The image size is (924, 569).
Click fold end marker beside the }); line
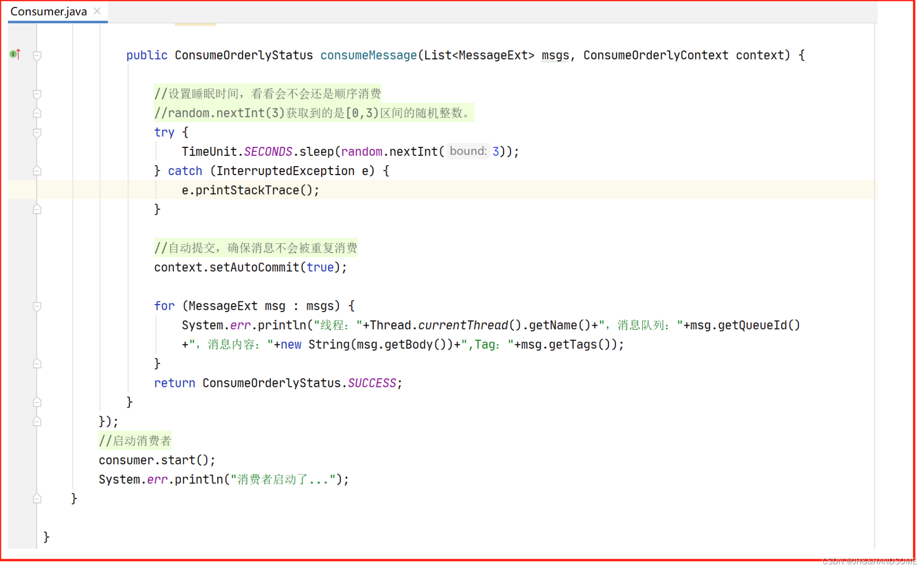pos(37,422)
